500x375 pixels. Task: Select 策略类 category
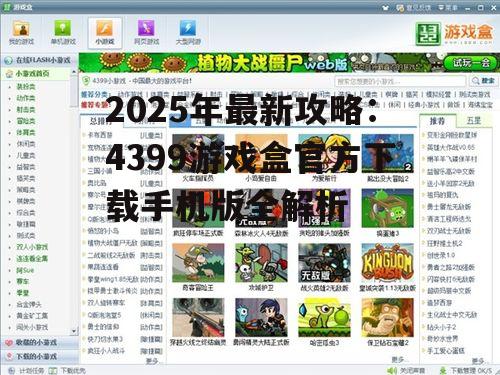[26, 190]
